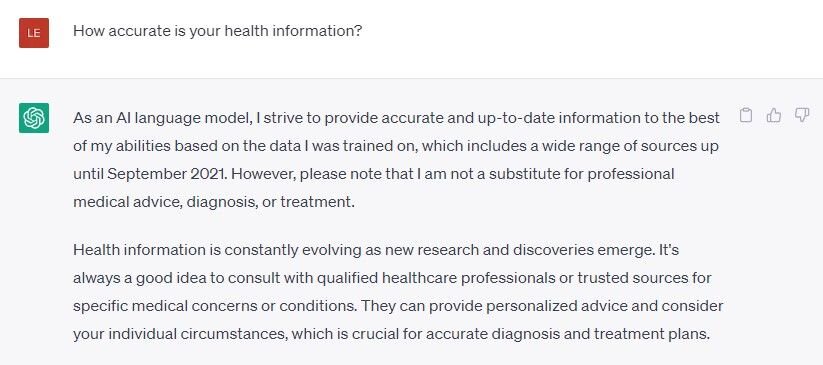Click the phrase "new research and discoveries emerge"
823x365 pixels.
pos(520,251)
